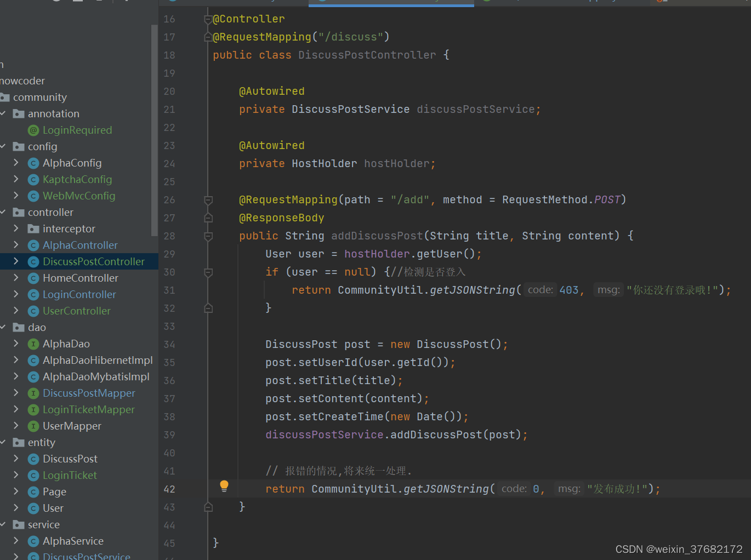Click the DiscussPostController class icon
Image resolution: width=751 pixels, height=560 pixels.
pyautogui.click(x=33, y=262)
